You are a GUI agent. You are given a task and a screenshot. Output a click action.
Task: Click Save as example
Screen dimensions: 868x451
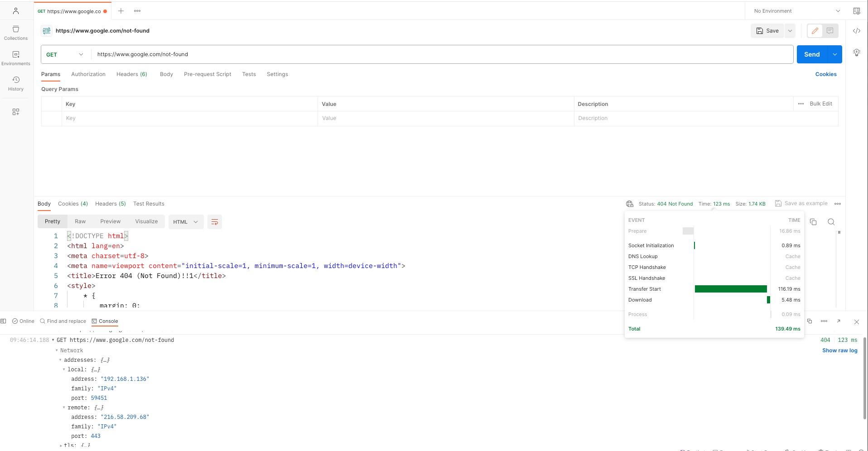coord(801,203)
